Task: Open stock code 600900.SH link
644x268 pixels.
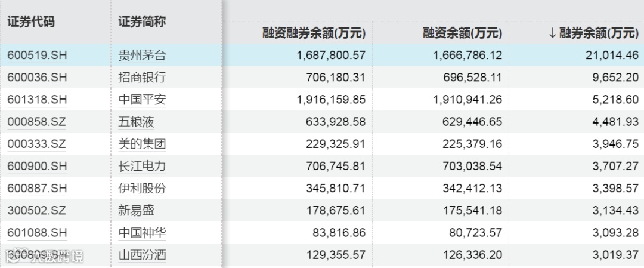Action: point(37,167)
